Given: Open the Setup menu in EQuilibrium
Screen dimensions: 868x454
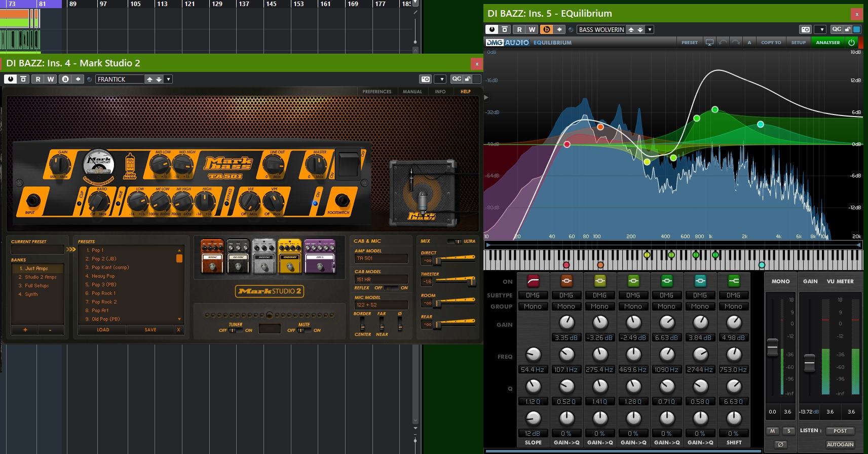Looking at the screenshot, I should [798, 43].
